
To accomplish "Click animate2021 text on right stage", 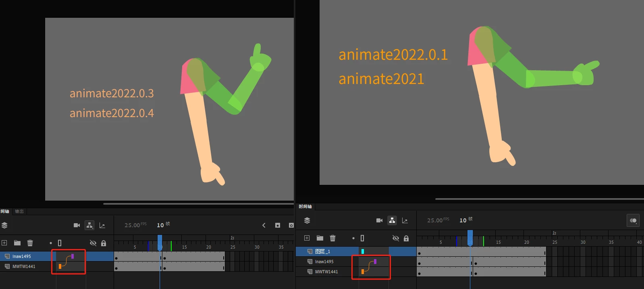I will click(x=381, y=79).
